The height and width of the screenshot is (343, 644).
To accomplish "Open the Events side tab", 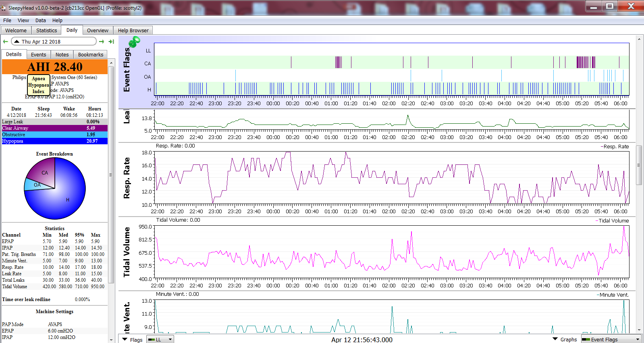I will point(38,54).
